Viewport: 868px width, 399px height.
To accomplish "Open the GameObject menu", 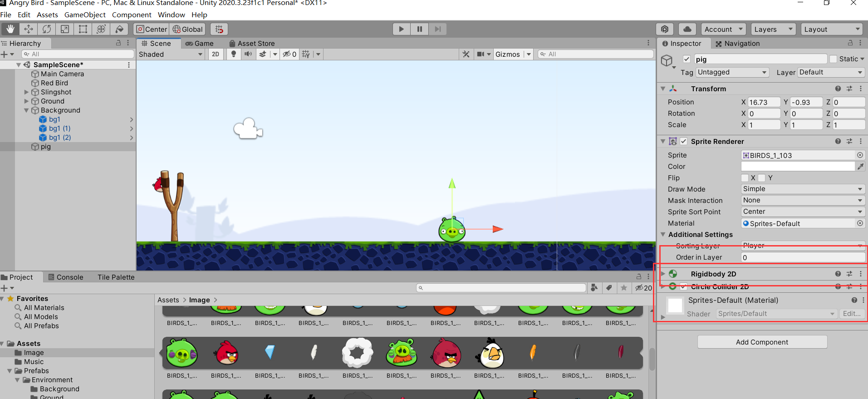I will [85, 15].
